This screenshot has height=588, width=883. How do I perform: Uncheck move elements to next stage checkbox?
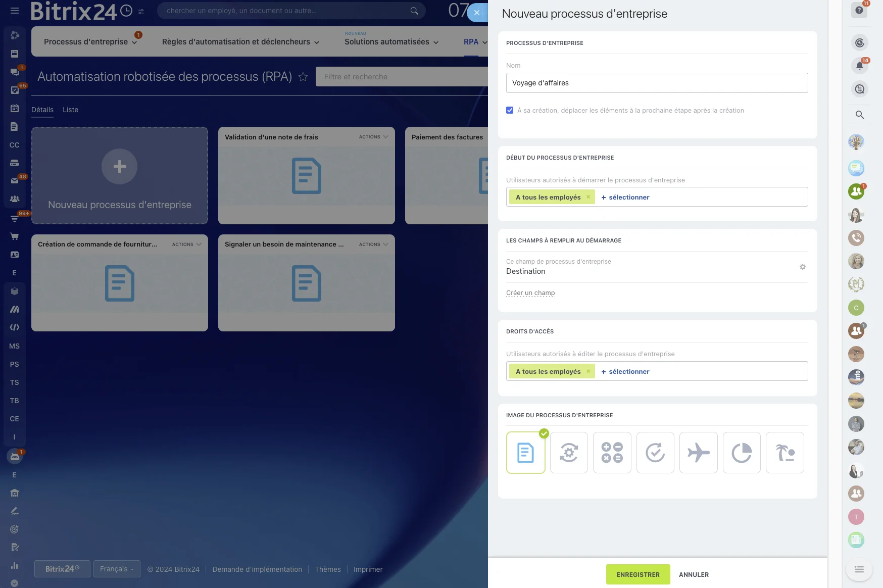[x=510, y=110]
